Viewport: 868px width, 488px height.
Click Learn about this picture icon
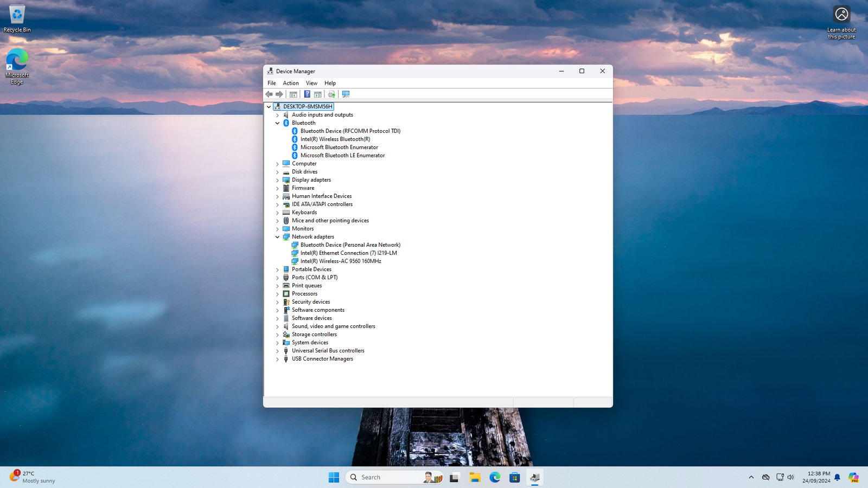click(841, 22)
